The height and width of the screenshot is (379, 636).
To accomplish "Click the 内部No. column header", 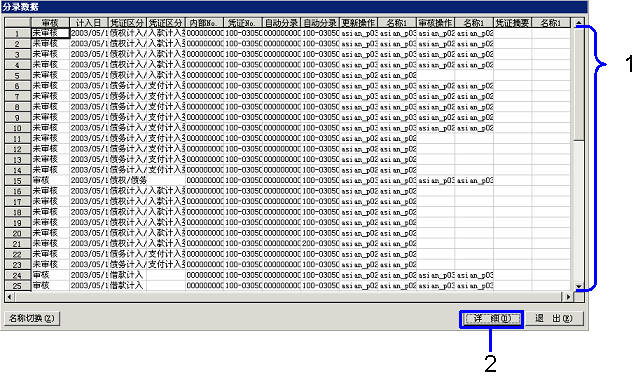I will [x=204, y=23].
